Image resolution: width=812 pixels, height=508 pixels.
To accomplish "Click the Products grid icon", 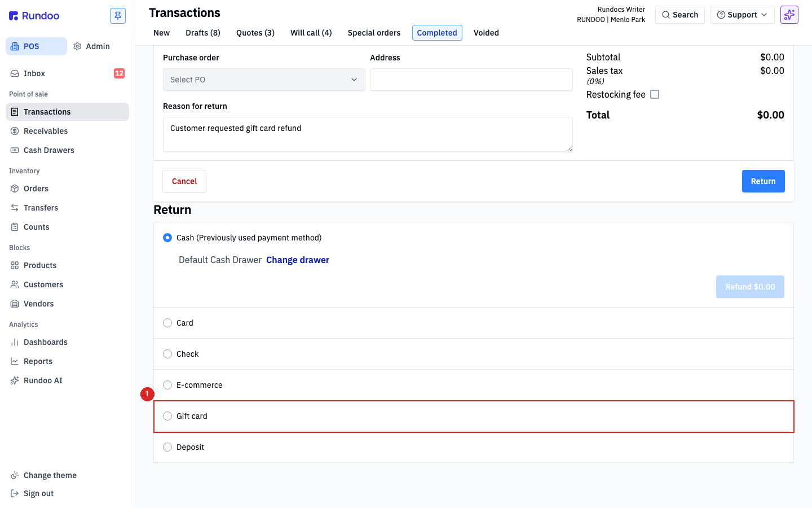I will (15, 265).
